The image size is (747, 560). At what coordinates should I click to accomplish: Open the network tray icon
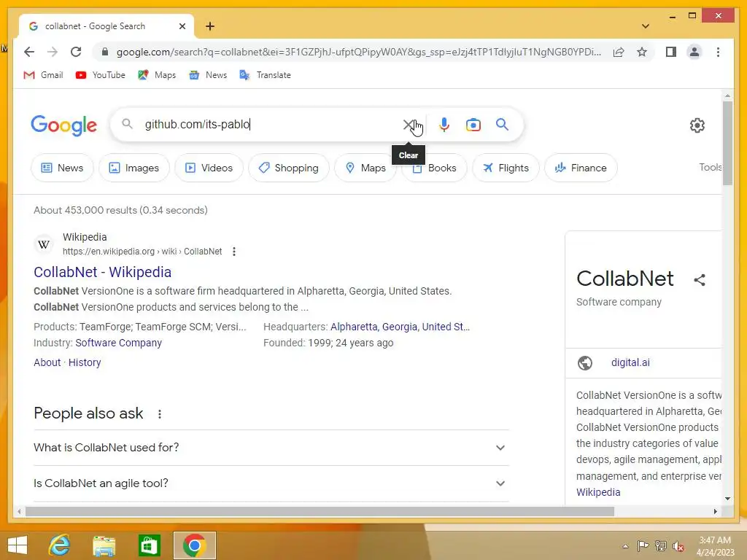pos(661,546)
